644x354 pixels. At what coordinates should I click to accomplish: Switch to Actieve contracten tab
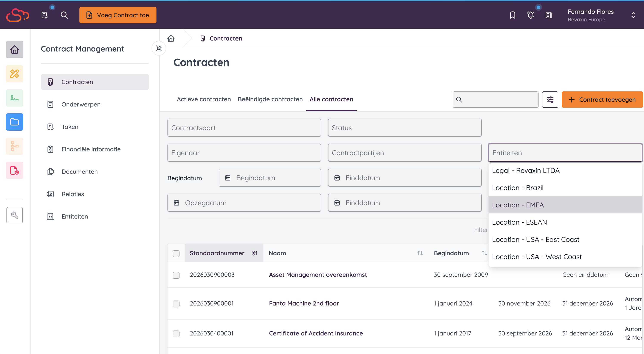[203, 99]
